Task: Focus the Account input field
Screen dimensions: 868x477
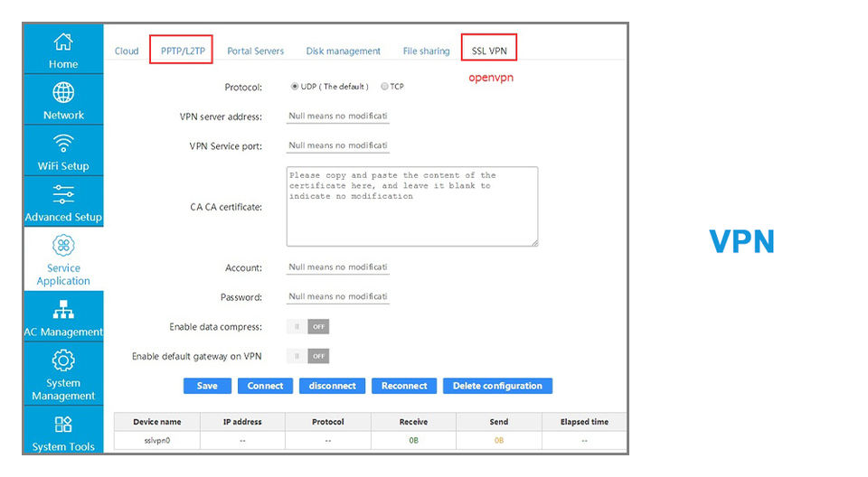Action: tap(337, 267)
